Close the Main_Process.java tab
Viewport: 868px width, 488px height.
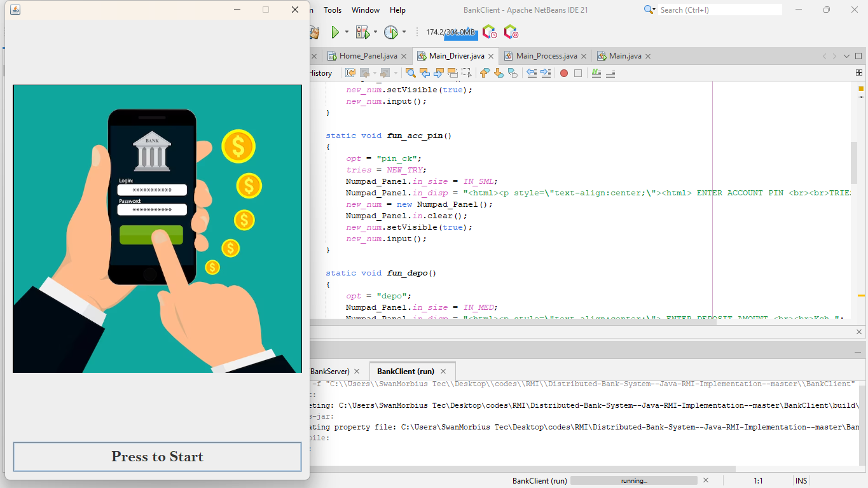click(x=584, y=56)
